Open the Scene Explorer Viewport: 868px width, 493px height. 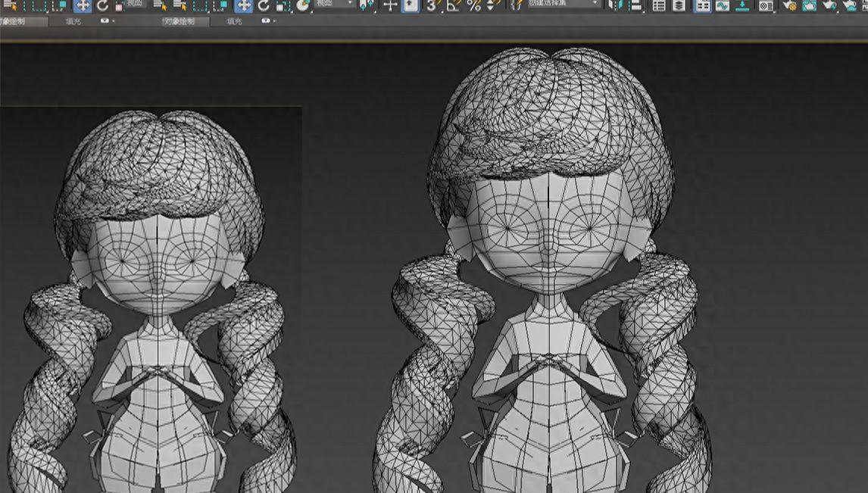pos(659,5)
